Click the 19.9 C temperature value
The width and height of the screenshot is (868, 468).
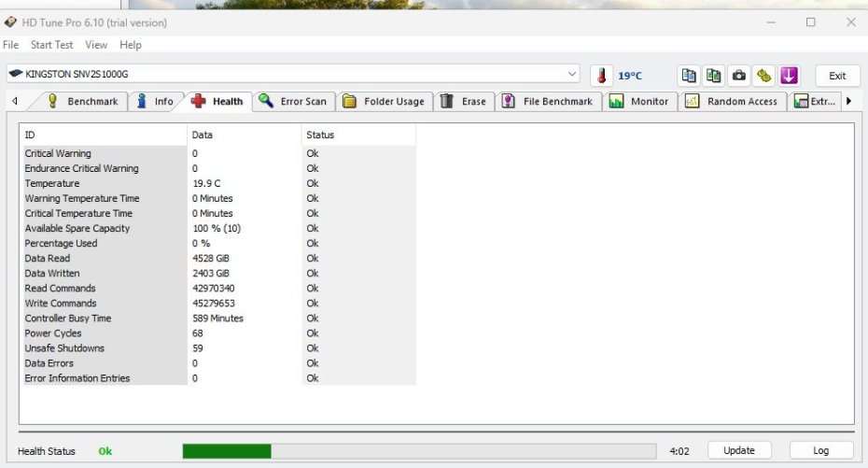[206, 183]
